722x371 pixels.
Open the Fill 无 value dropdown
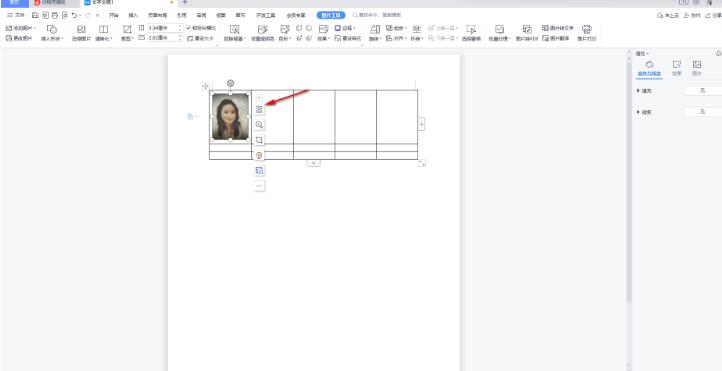click(x=703, y=91)
